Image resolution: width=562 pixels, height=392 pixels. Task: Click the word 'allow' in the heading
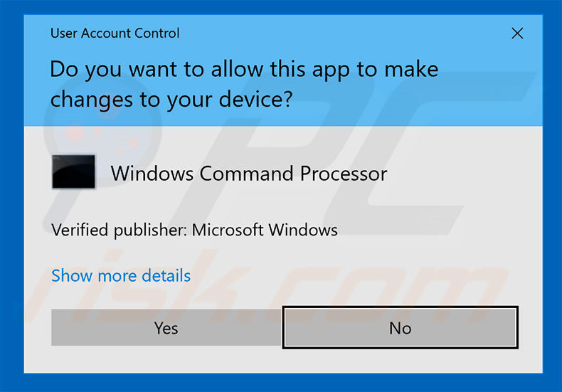pyautogui.click(x=237, y=69)
